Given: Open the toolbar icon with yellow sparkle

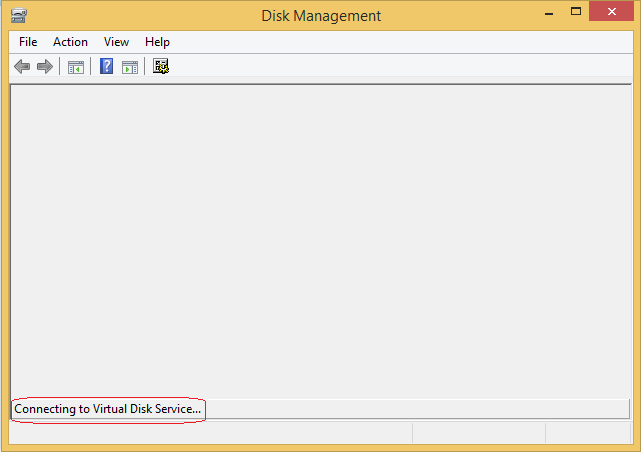Looking at the screenshot, I should pos(161,67).
